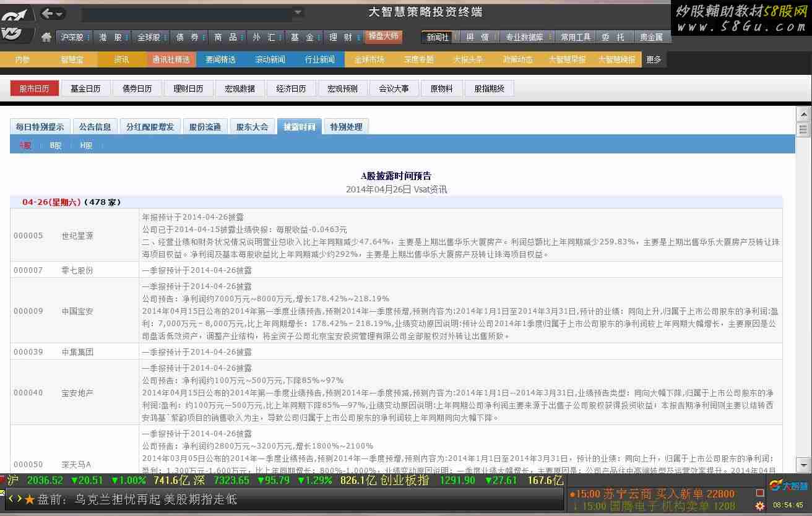Expand the 更多 tabs list
The height and width of the screenshot is (516, 812).
(x=654, y=59)
